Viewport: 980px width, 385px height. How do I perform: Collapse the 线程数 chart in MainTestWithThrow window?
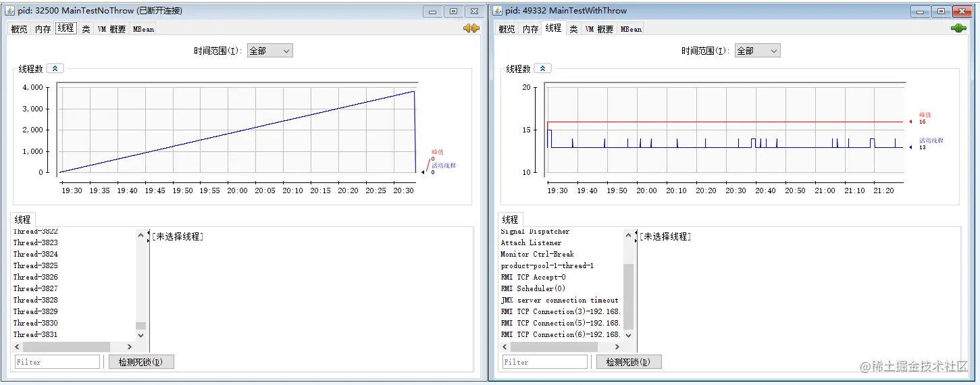544,68
